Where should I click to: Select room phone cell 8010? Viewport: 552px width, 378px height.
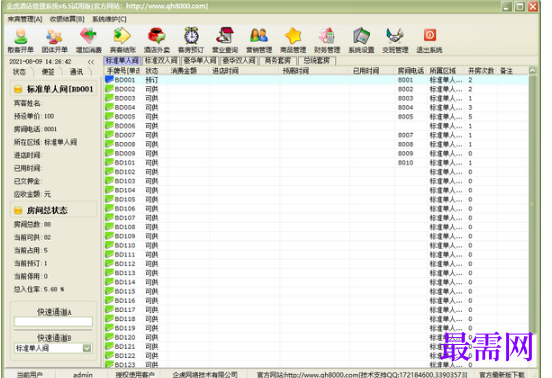click(406, 163)
